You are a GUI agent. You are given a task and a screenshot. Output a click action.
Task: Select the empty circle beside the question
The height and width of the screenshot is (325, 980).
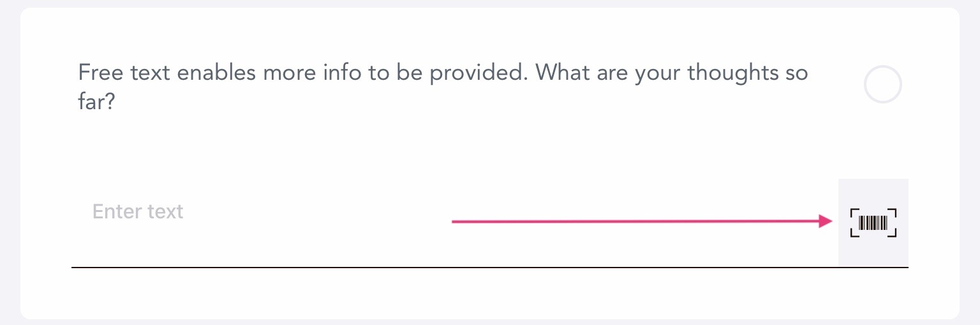tap(882, 84)
